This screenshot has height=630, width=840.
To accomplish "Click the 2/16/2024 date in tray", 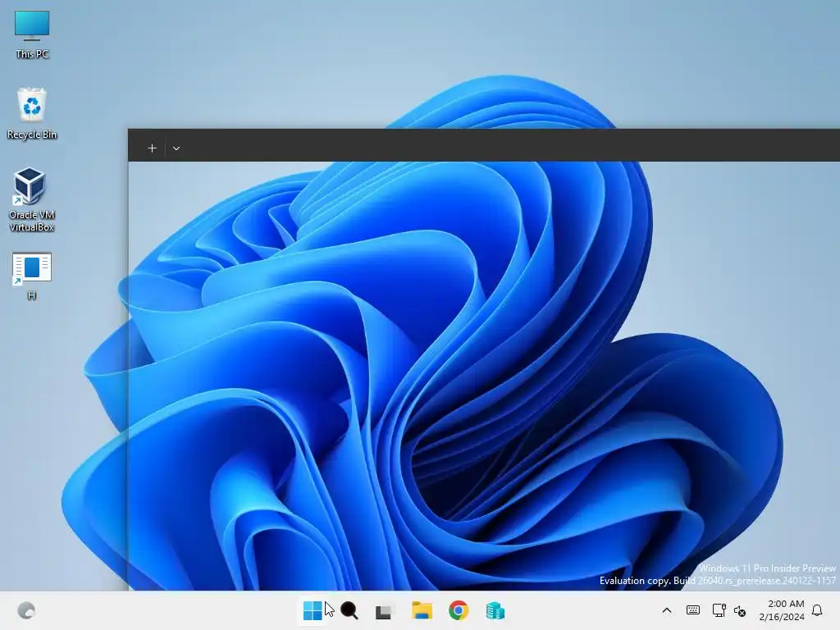I will coord(782,617).
